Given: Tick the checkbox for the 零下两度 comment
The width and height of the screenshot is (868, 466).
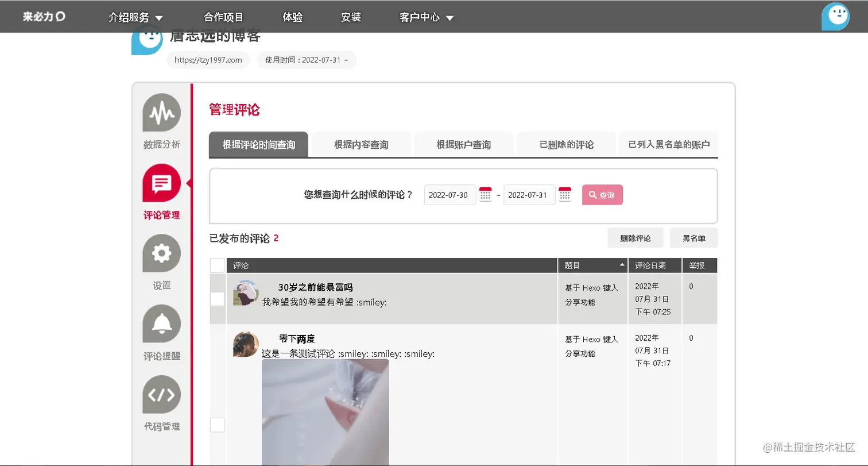Looking at the screenshot, I should pyautogui.click(x=217, y=425).
